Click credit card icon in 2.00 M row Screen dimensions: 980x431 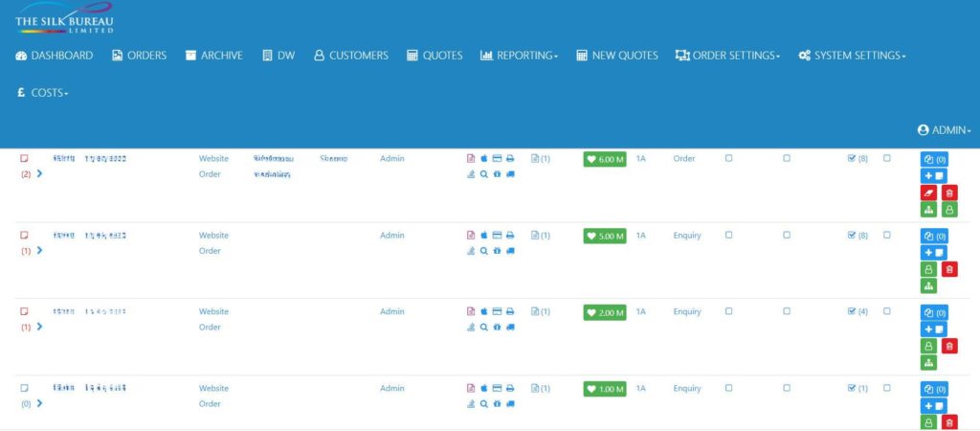(x=497, y=311)
